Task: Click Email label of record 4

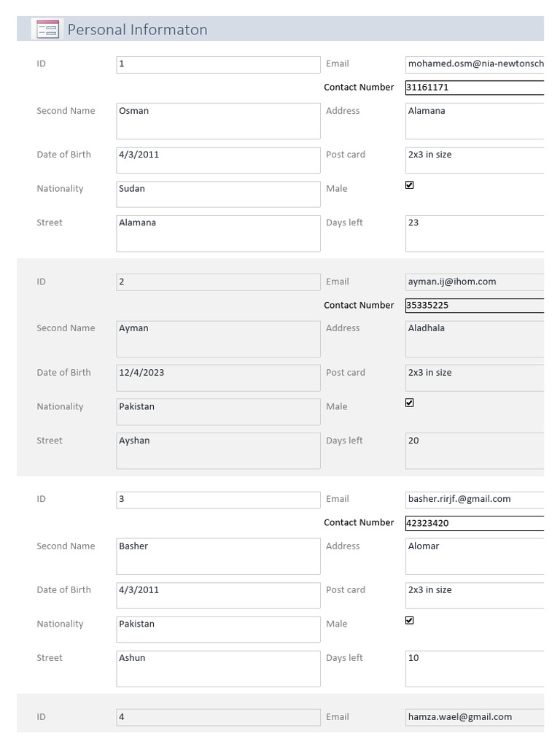Action: point(338,717)
